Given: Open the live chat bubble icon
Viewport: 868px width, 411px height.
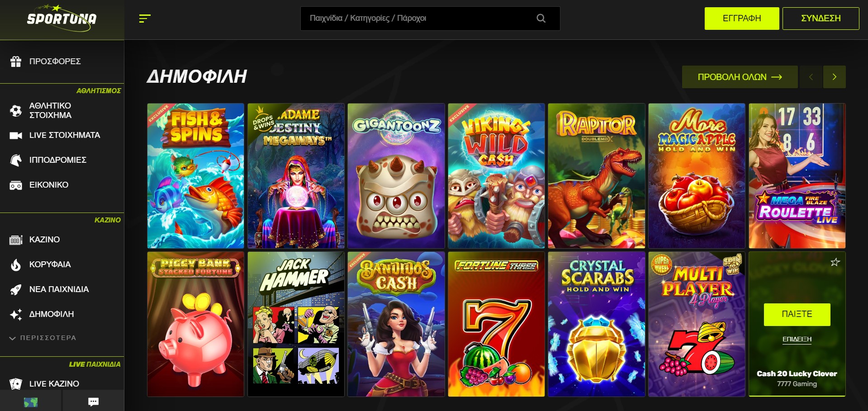Looking at the screenshot, I should tap(94, 402).
